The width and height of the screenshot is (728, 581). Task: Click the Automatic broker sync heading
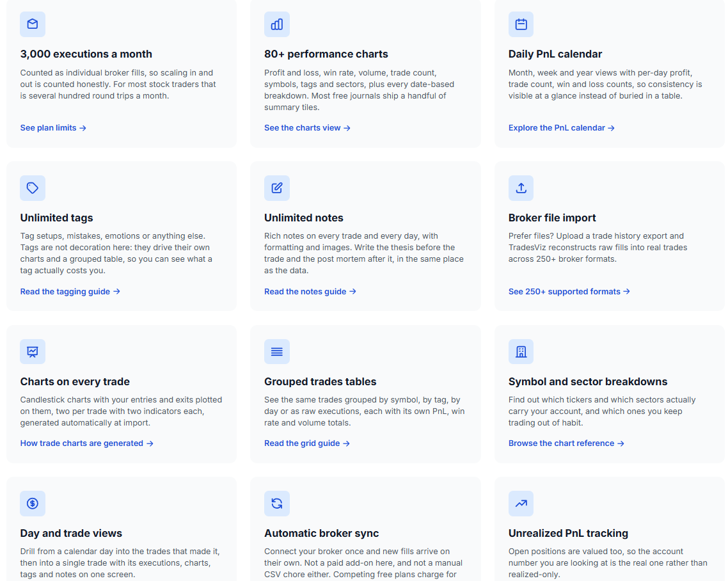point(321,533)
